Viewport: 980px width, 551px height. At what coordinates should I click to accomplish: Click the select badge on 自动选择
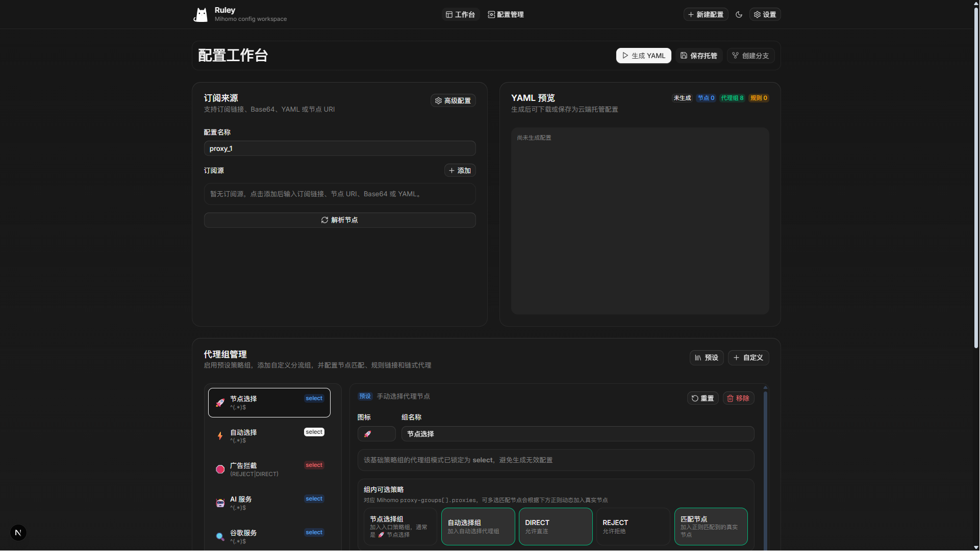(x=314, y=432)
